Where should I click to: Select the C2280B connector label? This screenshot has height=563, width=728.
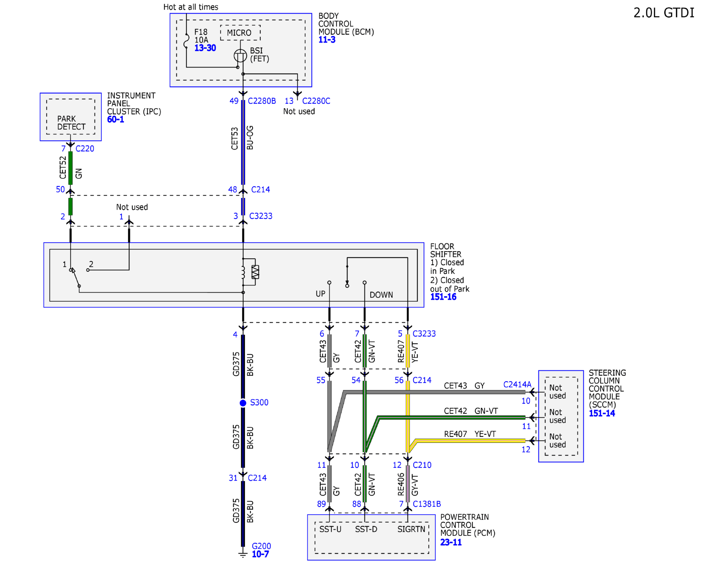point(261,101)
